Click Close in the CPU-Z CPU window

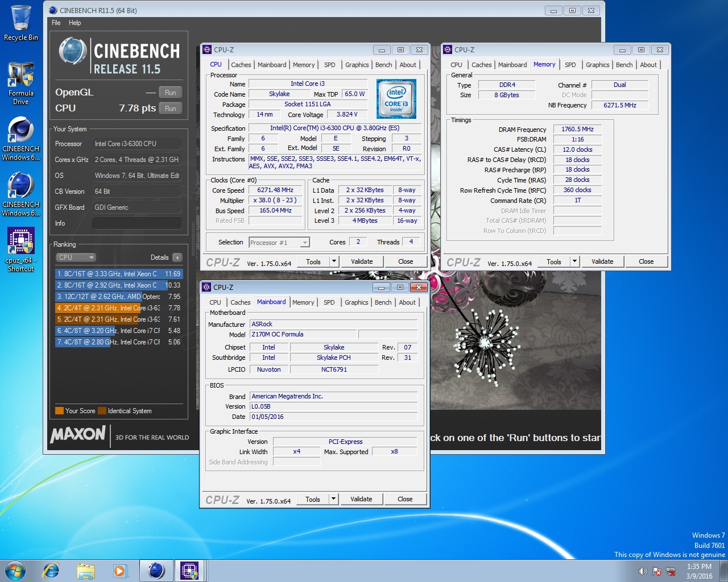(x=406, y=261)
